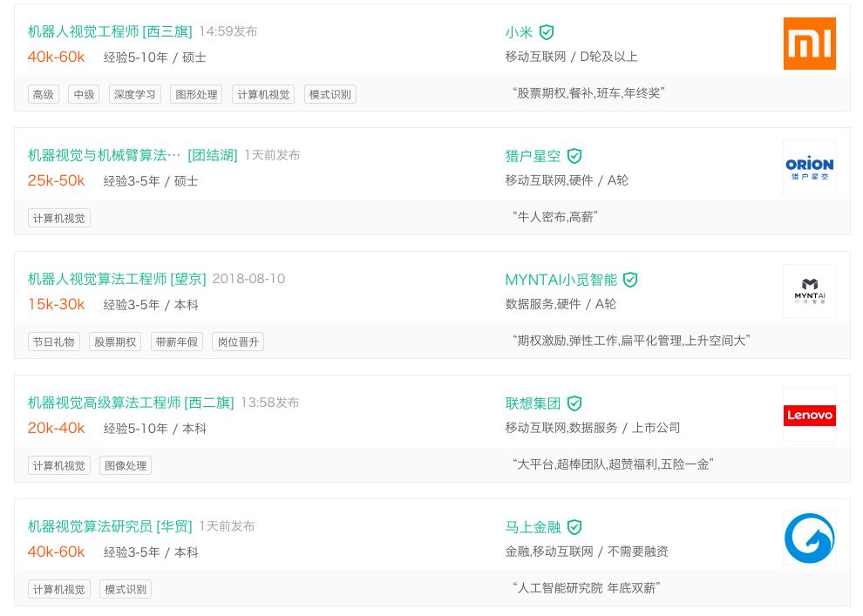Click the 移动互联网 / D轮及以上 text

tap(571, 57)
